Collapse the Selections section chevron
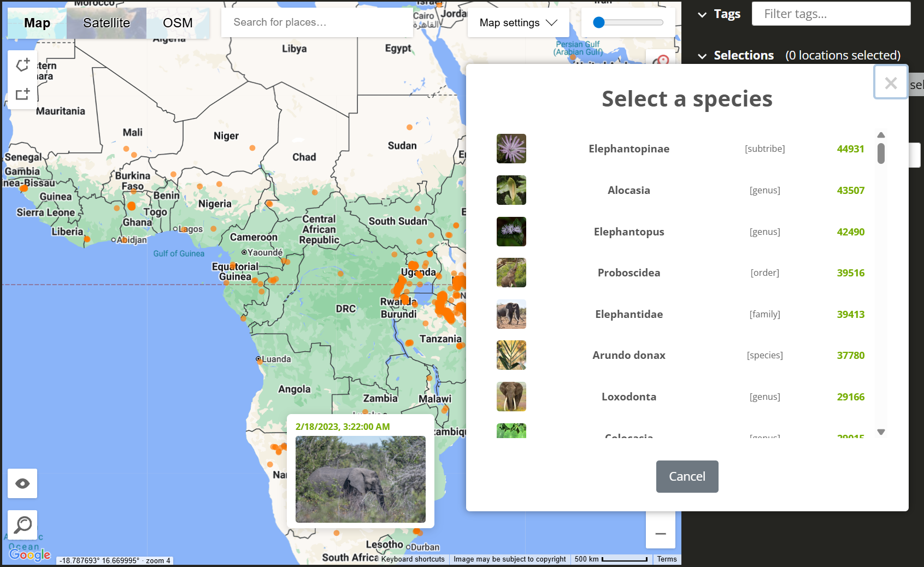The width and height of the screenshot is (924, 567). [702, 56]
